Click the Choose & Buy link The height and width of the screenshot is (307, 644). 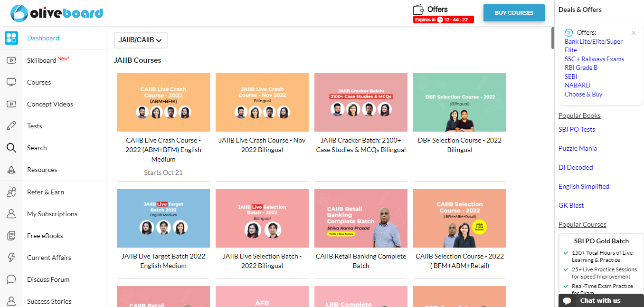(583, 94)
